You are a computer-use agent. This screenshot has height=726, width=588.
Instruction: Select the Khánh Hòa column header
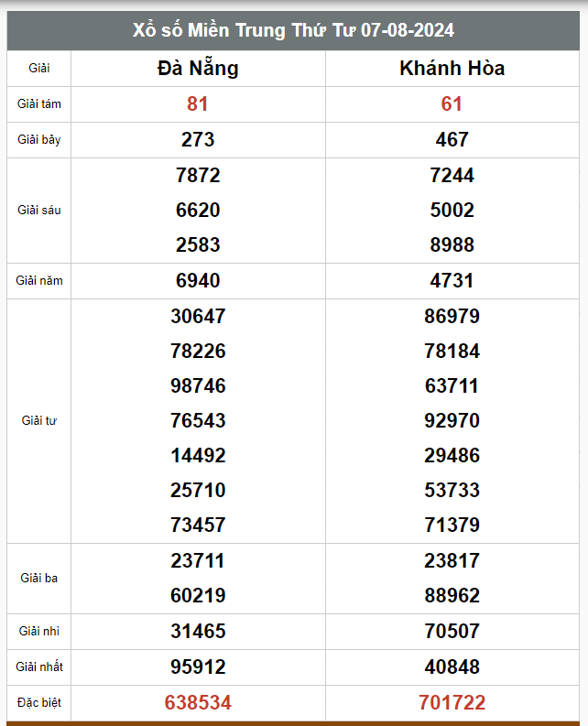coord(452,68)
